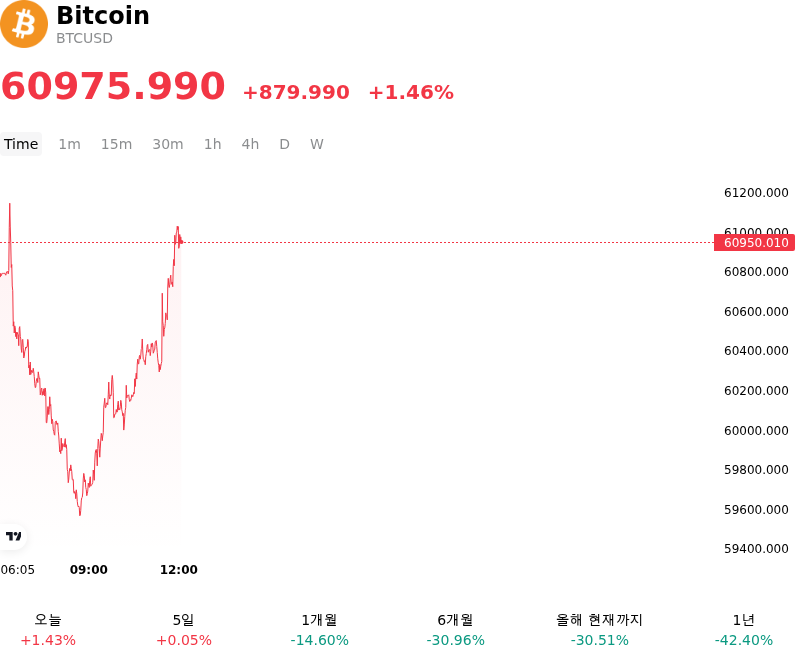The height and width of the screenshot is (660, 800).
Task: Select the 오늘 +1.43% range
Action: click(48, 630)
